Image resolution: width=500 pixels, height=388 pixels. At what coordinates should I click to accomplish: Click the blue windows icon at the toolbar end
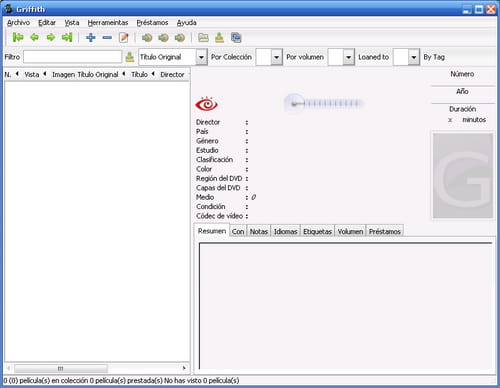point(236,38)
